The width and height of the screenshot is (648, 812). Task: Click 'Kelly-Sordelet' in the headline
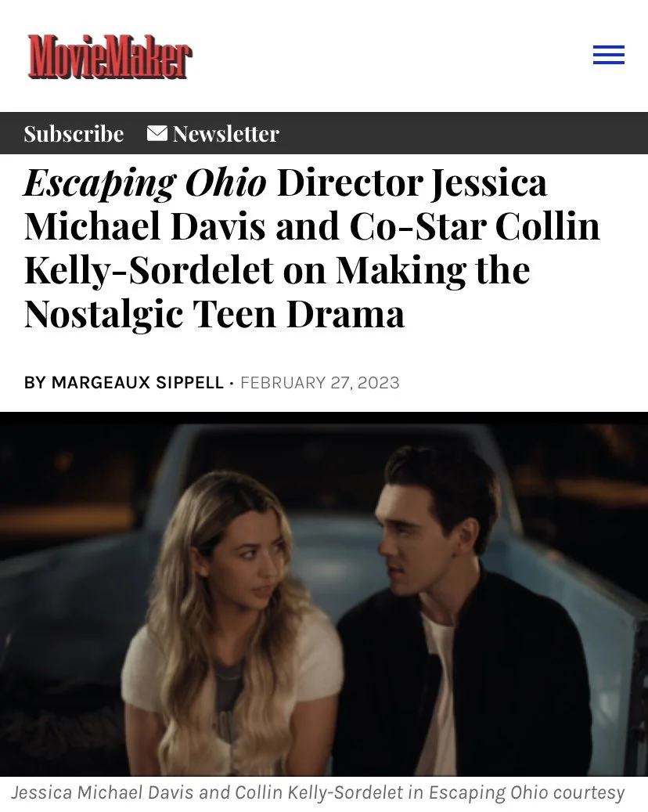click(x=149, y=270)
